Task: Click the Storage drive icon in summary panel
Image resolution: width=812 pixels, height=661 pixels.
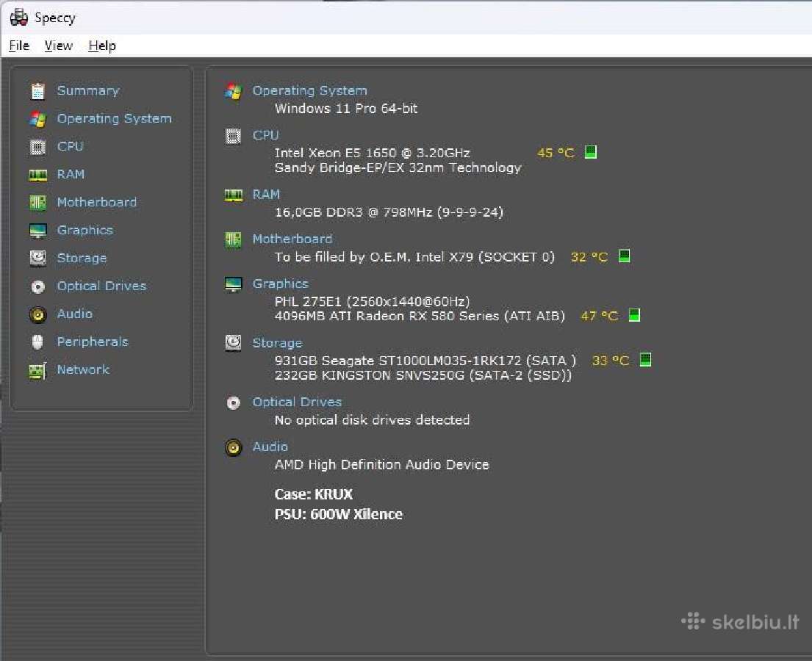Action: 234,343
